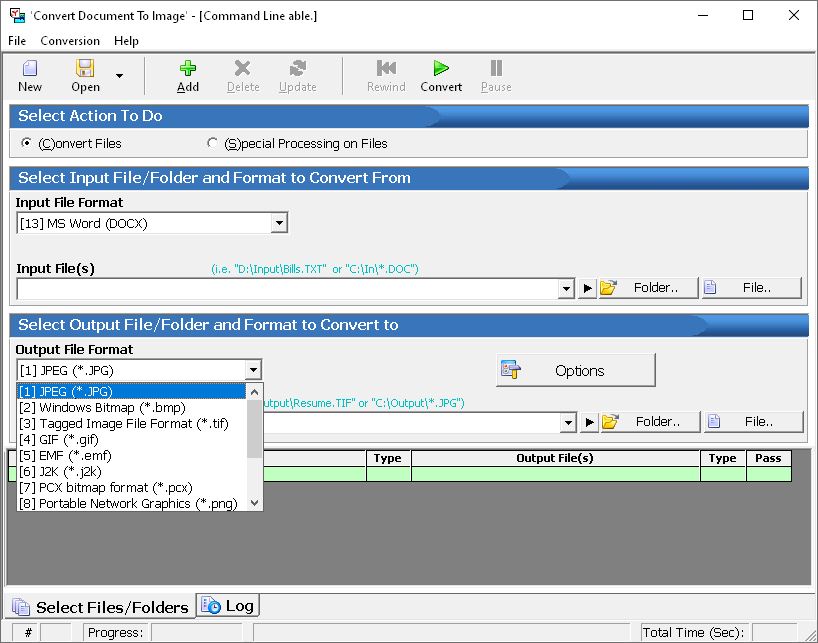Expand the output file path dropdown arrow
The width and height of the screenshot is (818, 643).
pos(568,422)
